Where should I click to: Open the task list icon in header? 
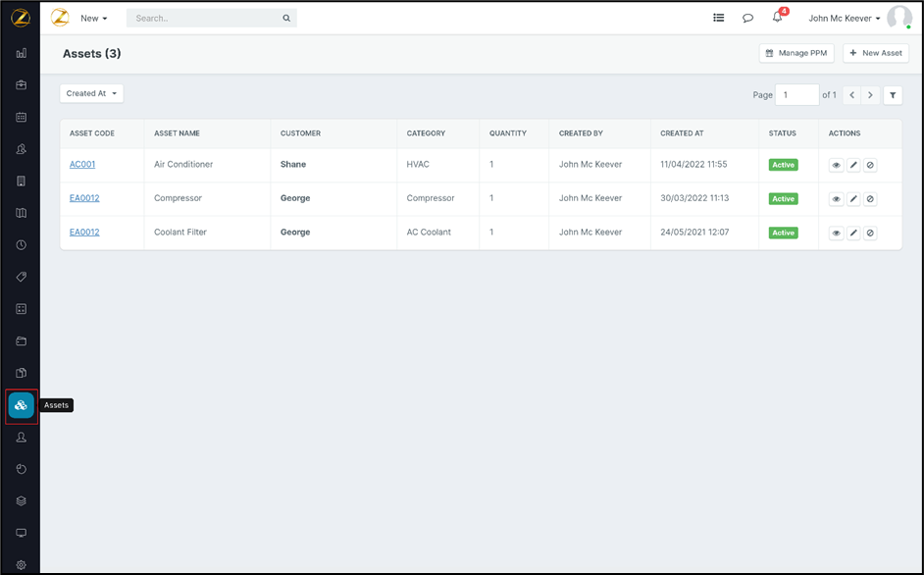point(719,18)
